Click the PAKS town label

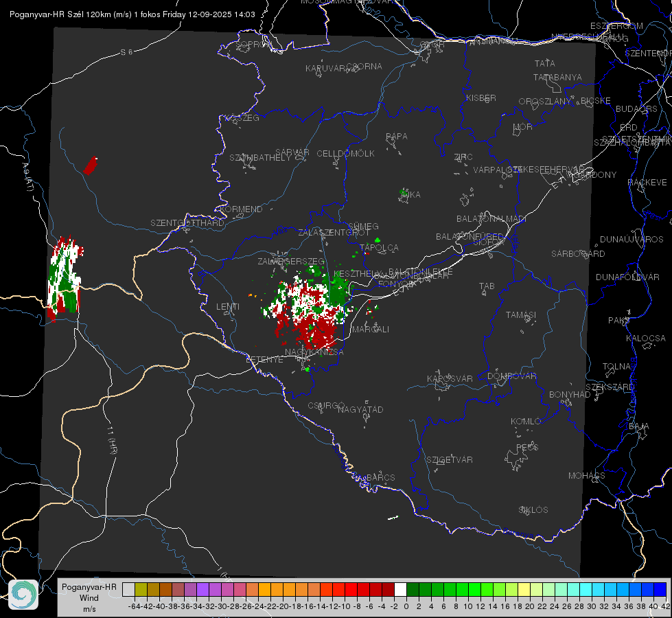(619, 321)
